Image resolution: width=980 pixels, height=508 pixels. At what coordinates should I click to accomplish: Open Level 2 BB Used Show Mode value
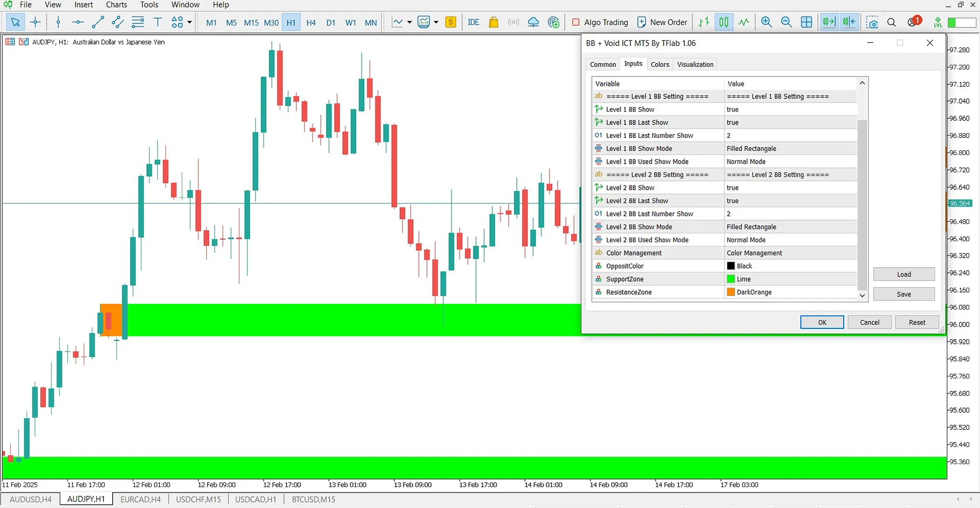(790, 240)
